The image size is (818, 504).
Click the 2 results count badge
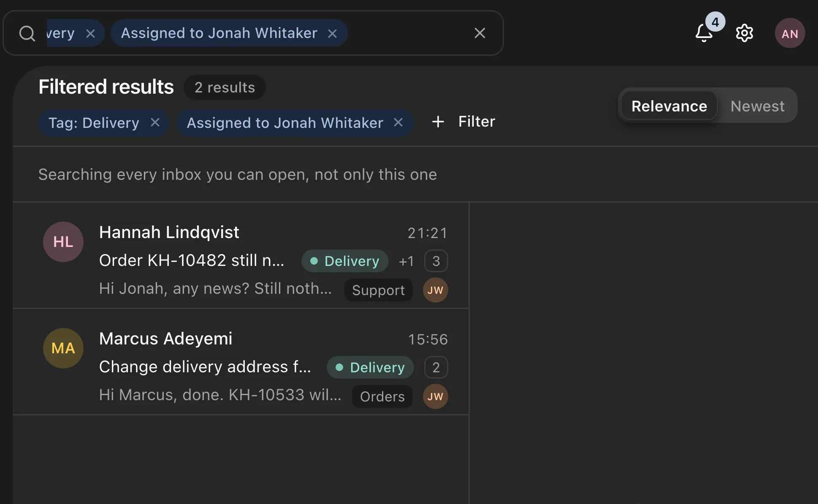[x=225, y=87]
